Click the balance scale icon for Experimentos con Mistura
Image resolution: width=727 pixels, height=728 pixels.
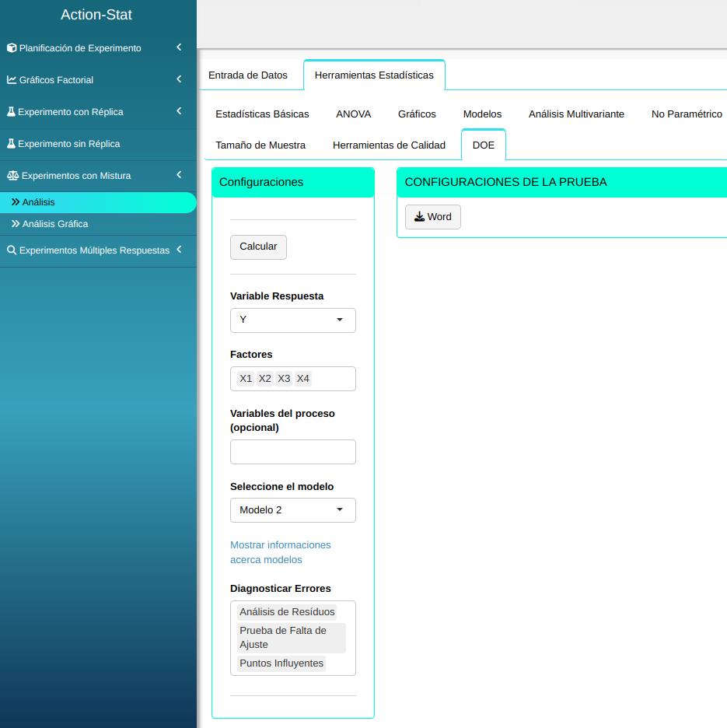[12, 176]
